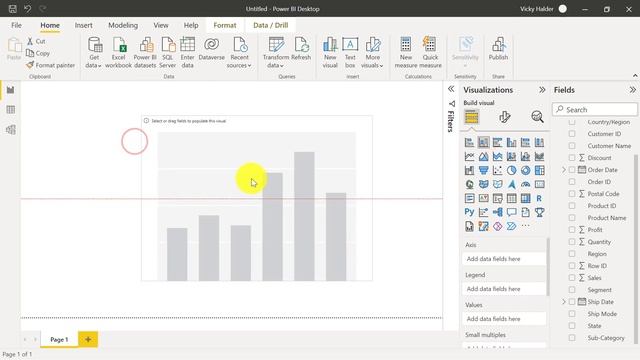Open the File menu
640x360 pixels.
pos(16,25)
